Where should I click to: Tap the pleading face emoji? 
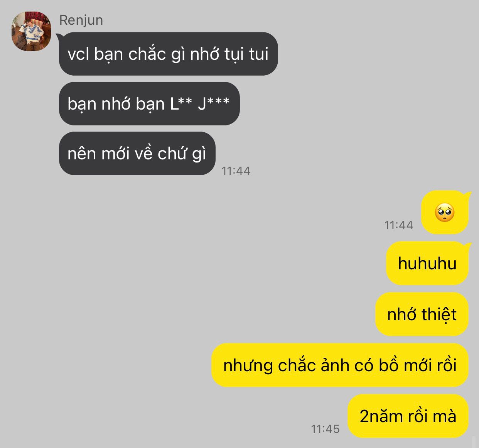coord(445,212)
